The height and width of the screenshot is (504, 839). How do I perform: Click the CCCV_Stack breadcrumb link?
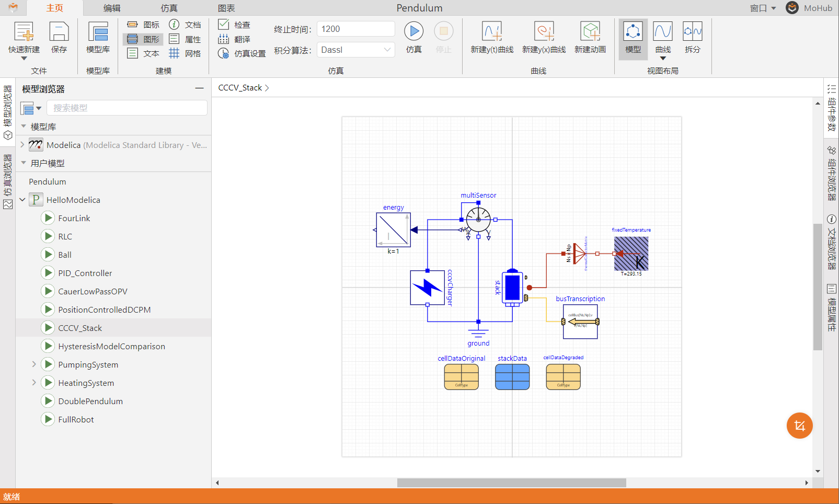[x=240, y=88]
